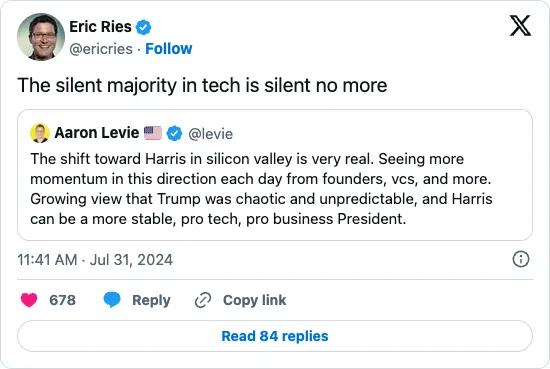Screen dimensions: 550x369
Task: Open quoted tweet about Harris shift
Action: (x=275, y=175)
